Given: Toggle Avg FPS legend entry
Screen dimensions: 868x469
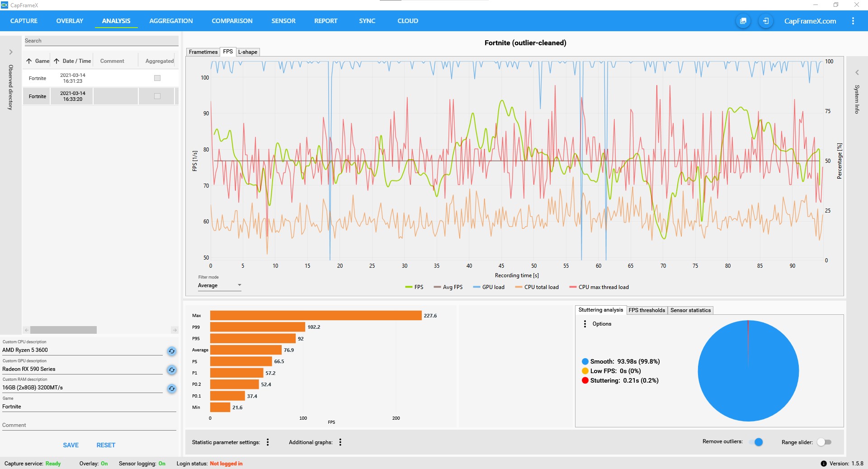Looking at the screenshot, I should [x=448, y=287].
